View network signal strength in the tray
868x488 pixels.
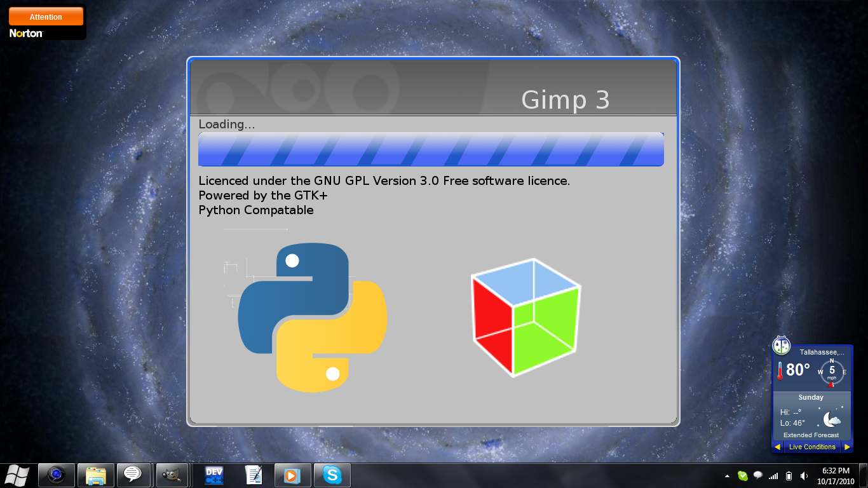773,475
